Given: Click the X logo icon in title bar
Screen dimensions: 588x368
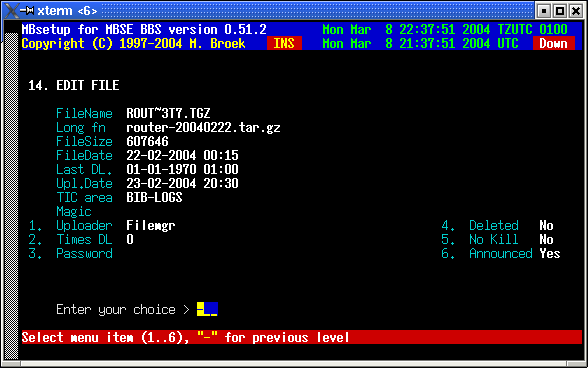Looking at the screenshot, I should (11, 10).
